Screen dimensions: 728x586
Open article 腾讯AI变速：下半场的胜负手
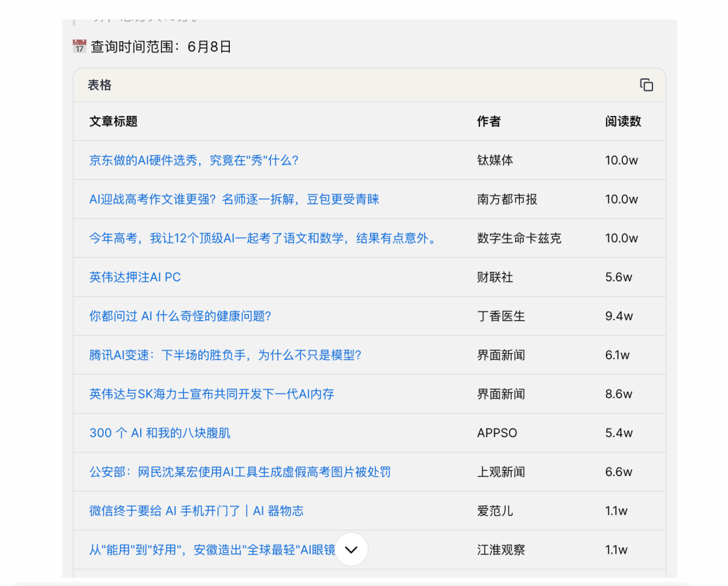click(x=225, y=355)
